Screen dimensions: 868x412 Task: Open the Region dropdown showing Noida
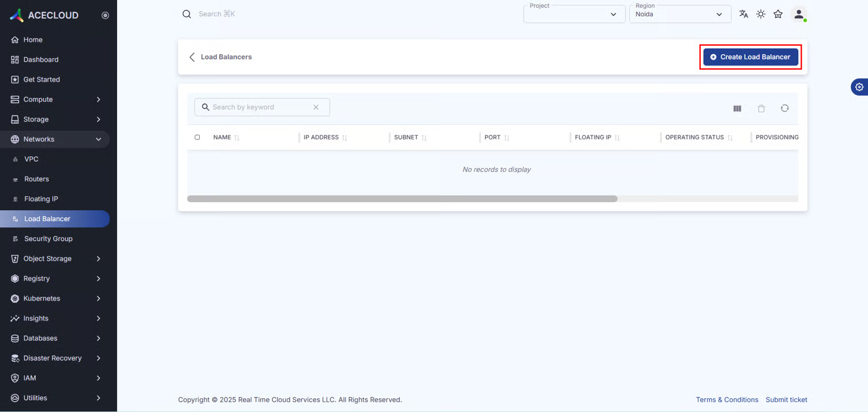(680, 14)
